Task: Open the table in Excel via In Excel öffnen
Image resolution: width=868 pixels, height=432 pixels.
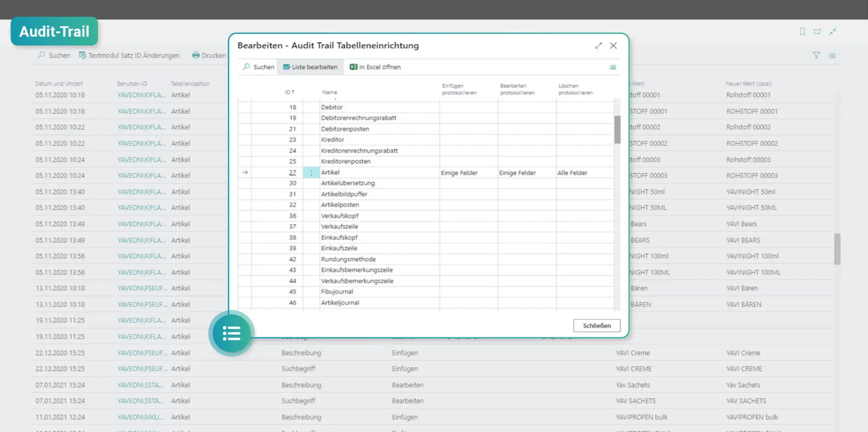Action: click(x=375, y=67)
